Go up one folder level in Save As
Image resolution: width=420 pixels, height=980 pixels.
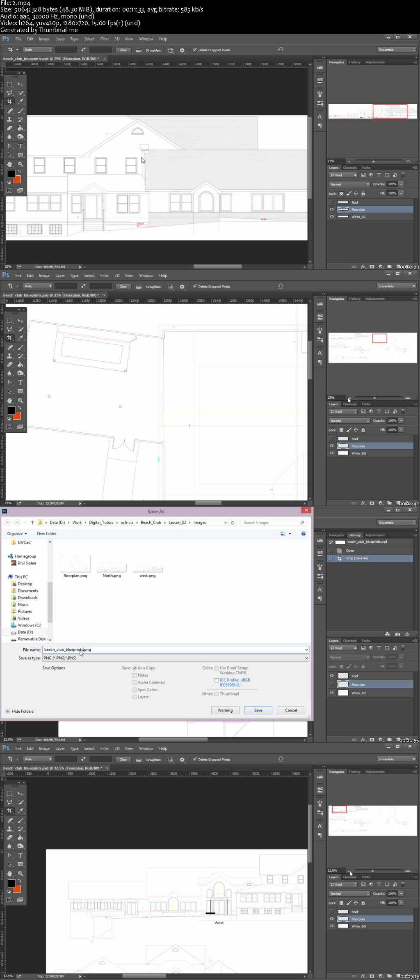(x=32, y=522)
